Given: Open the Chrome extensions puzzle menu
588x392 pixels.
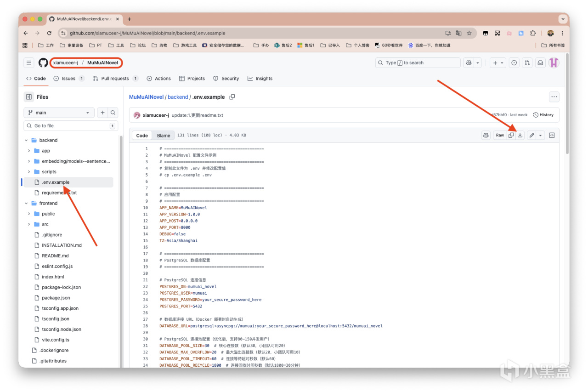Looking at the screenshot, I should point(533,33).
